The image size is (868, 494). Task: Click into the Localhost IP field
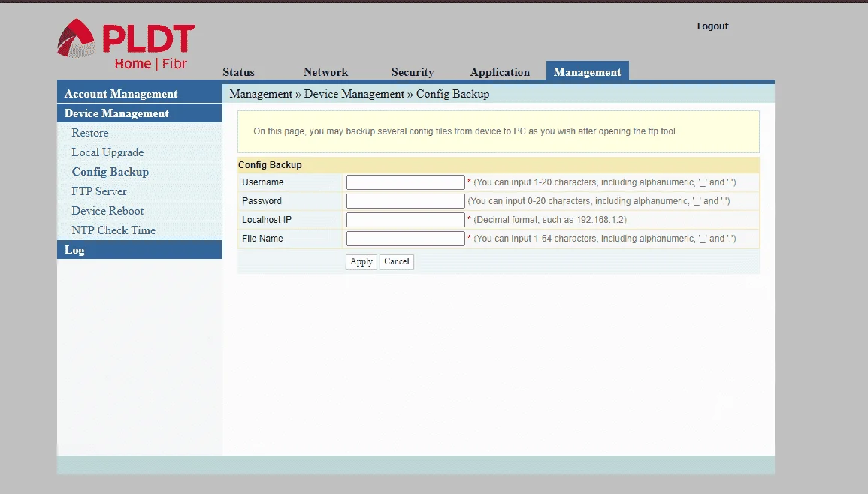405,220
